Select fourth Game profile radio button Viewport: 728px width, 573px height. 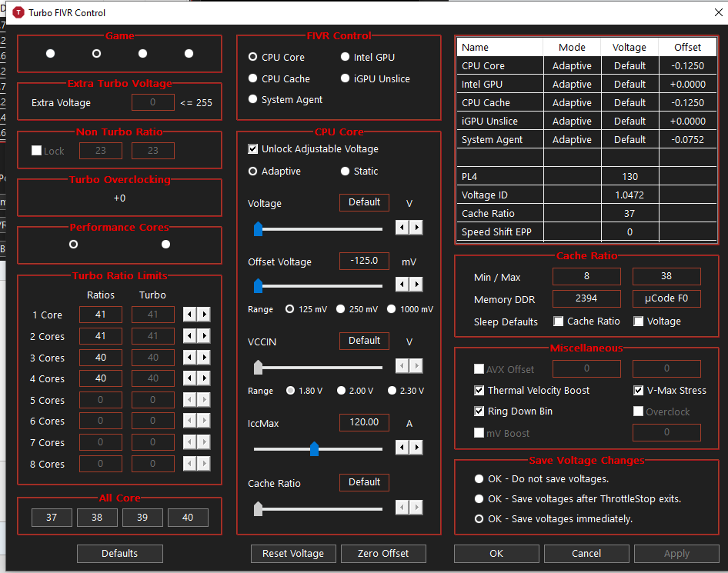coord(189,53)
